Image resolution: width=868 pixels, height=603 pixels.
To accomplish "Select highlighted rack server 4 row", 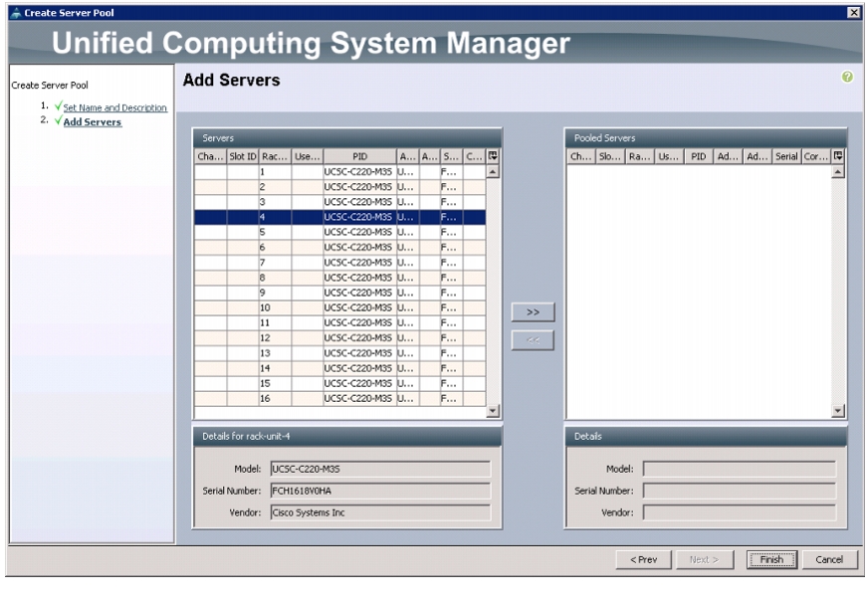I will [x=339, y=217].
